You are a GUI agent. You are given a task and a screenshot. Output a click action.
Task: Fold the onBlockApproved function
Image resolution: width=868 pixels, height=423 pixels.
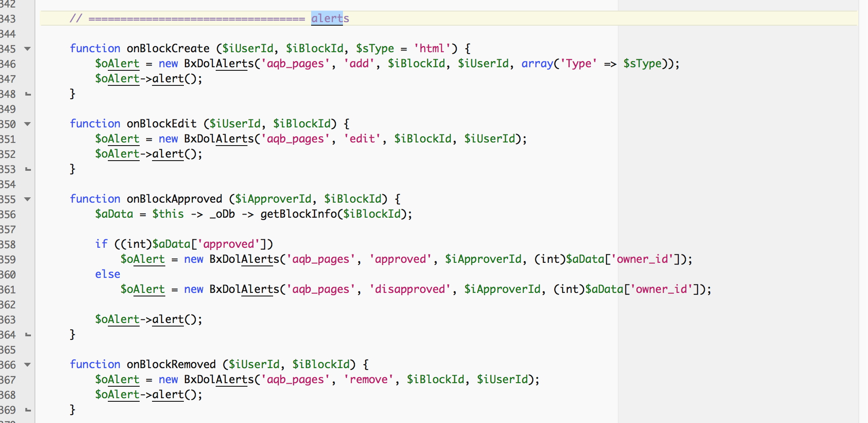(x=27, y=199)
